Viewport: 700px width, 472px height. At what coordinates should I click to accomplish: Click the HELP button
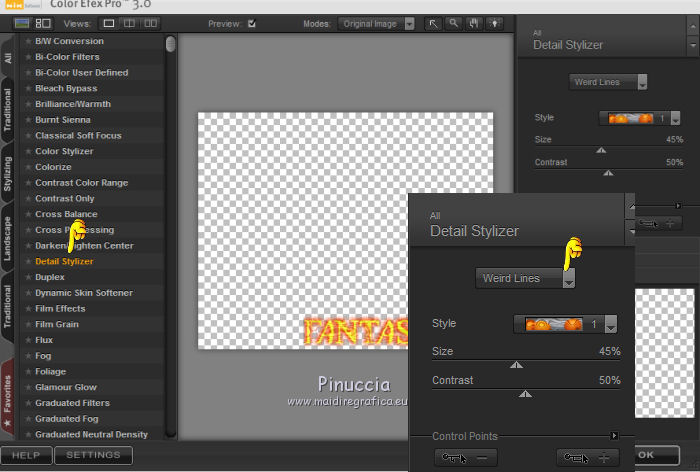pos(26,455)
